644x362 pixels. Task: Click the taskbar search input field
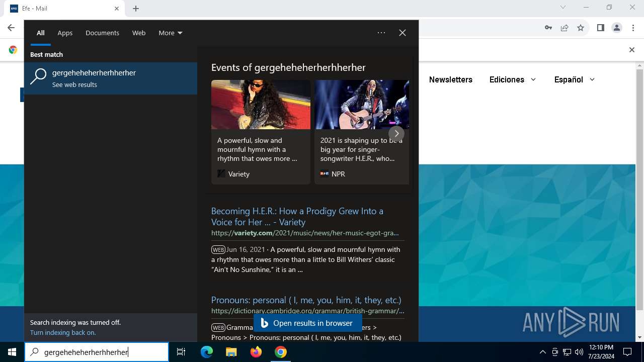click(97, 352)
